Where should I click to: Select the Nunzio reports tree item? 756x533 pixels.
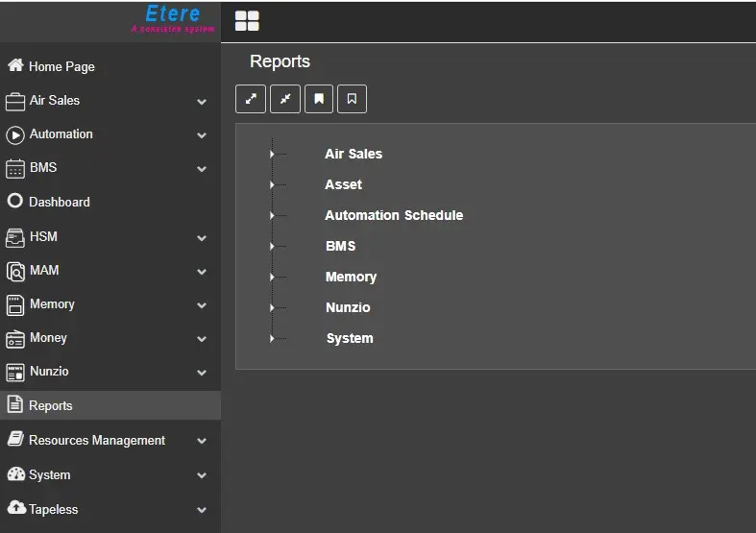coord(348,307)
